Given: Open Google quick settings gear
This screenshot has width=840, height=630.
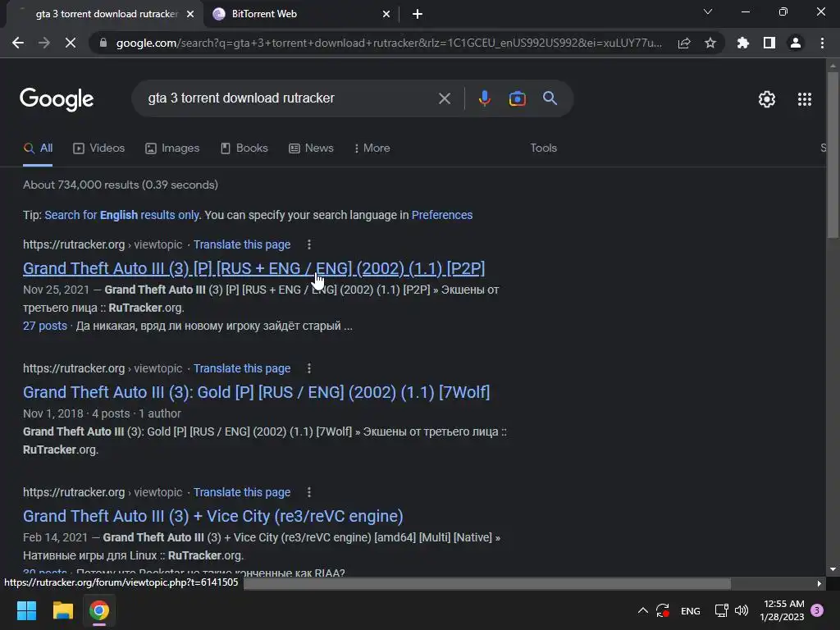Looking at the screenshot, I should coord(767,99).
